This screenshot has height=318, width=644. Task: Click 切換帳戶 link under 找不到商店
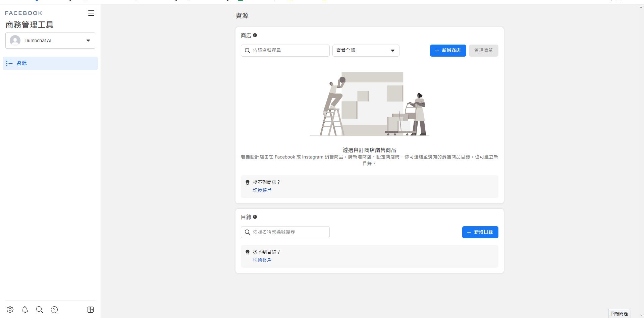click(262, 190)
